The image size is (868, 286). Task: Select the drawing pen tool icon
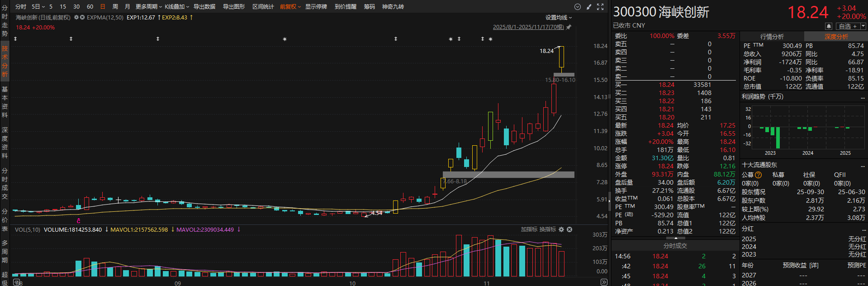coord(589,7)
